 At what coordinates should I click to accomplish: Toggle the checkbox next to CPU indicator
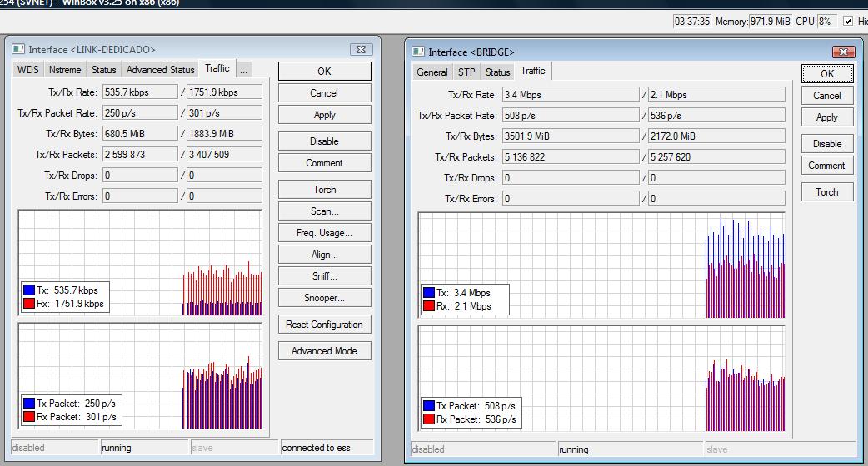tap(848, 21)
